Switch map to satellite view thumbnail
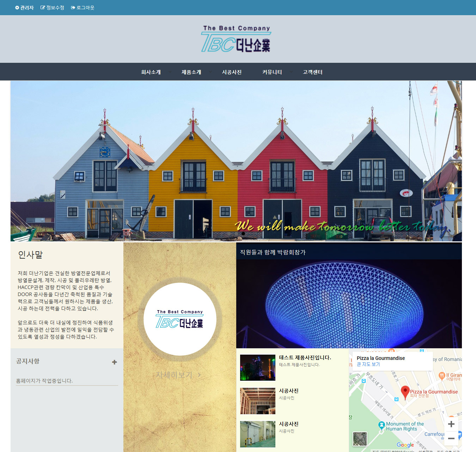 coord(360,439)
